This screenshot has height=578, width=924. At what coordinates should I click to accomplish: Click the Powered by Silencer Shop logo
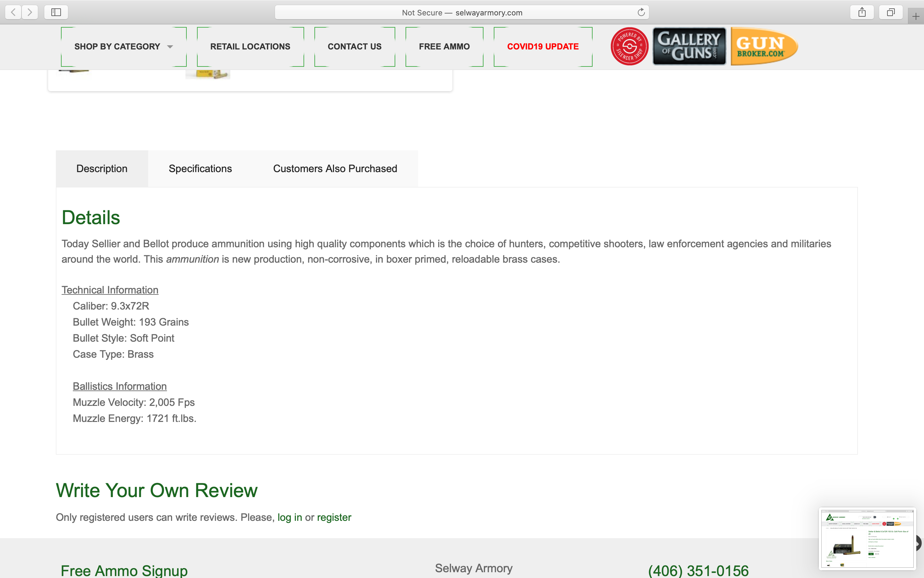click(629, 46)
